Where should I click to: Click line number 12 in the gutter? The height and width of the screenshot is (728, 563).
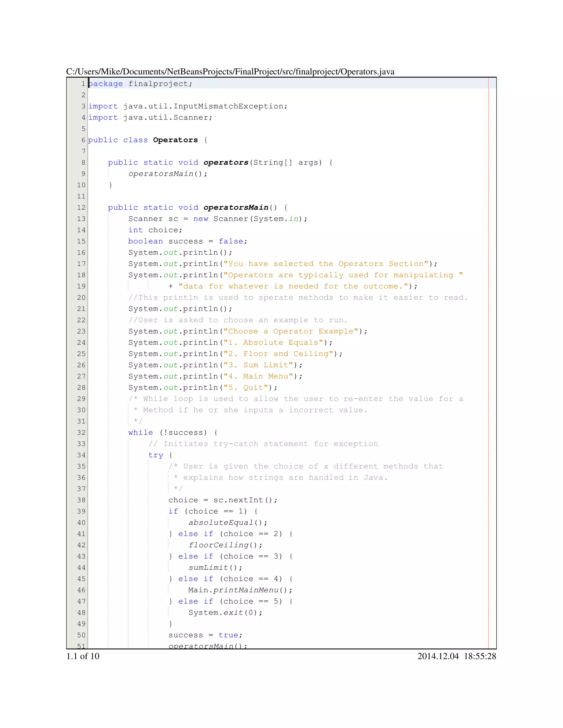pyautogui.click(x=81, y=207)
